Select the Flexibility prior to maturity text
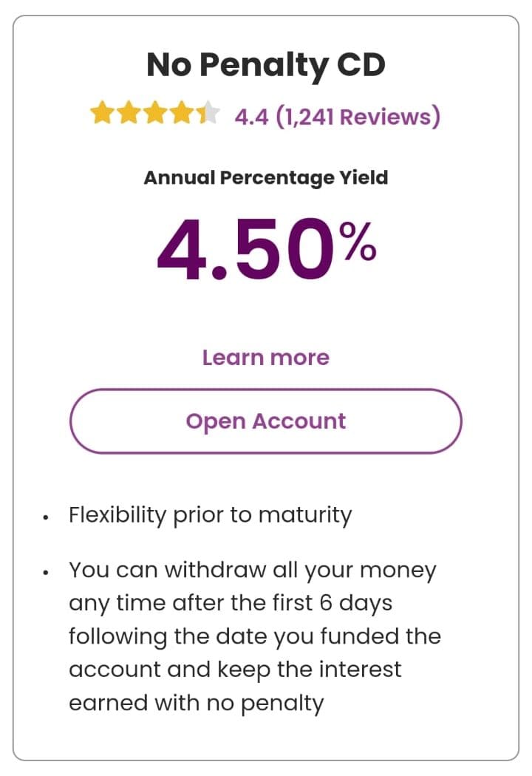Screen dimensions: 532x776 click(210, 514)
